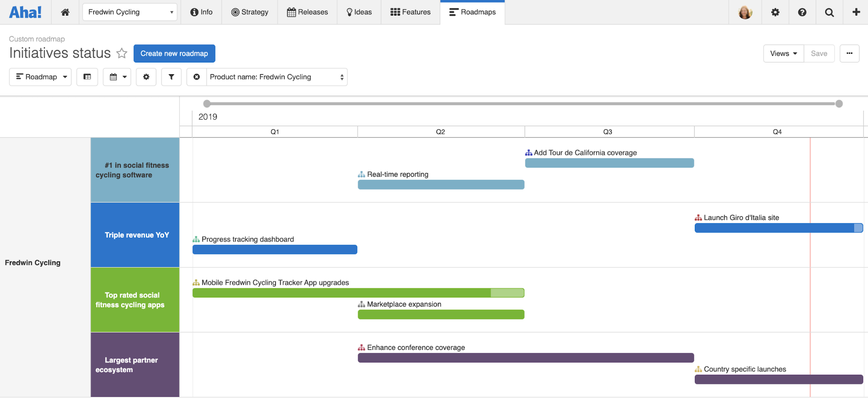This screenshot has width=868, height=406.
Task: Open Launch Giro d'Italia site initiative
Action: click(x=741, y=218)
